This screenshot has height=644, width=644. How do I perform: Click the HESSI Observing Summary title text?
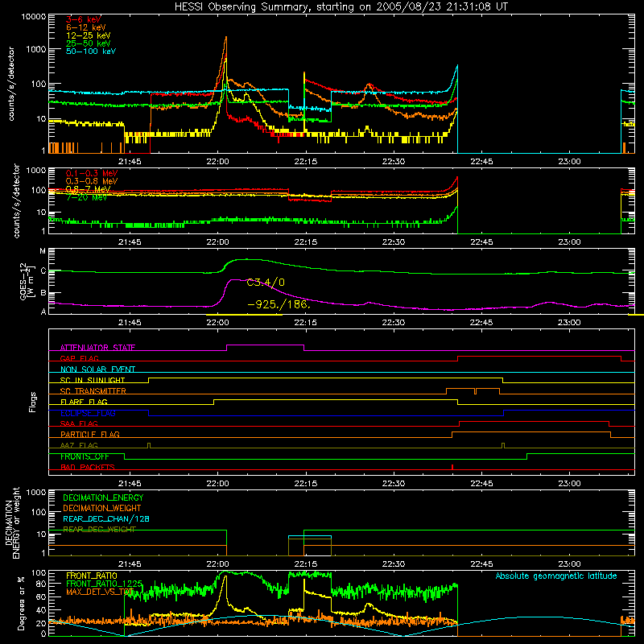[x=341, y=7]
